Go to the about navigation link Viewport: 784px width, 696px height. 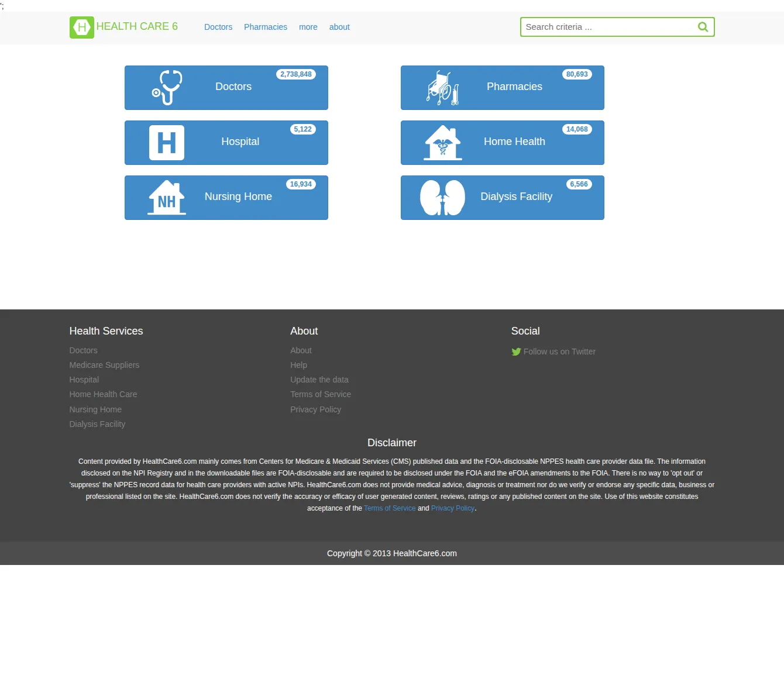(339, 27)
